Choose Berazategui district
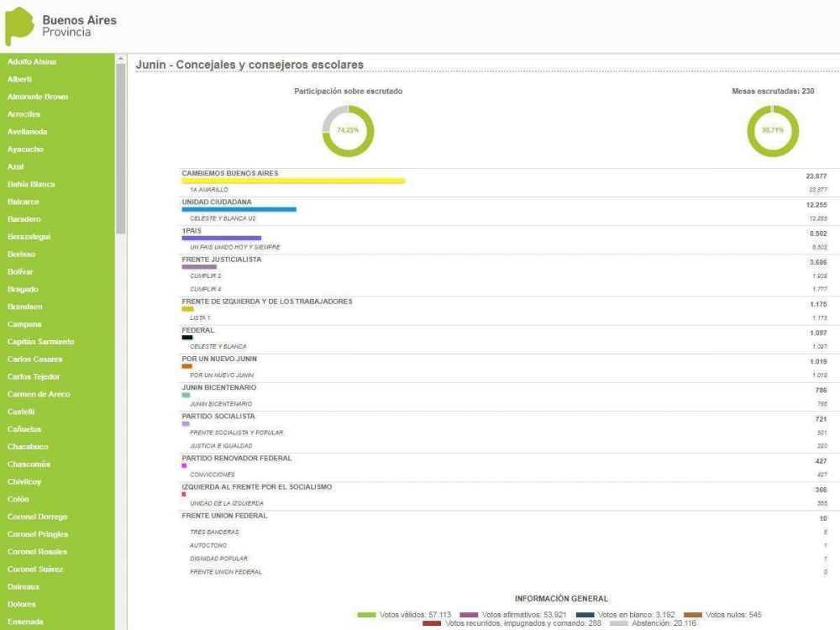This screenshot has width=840, height=630. [x=29, y=237]
